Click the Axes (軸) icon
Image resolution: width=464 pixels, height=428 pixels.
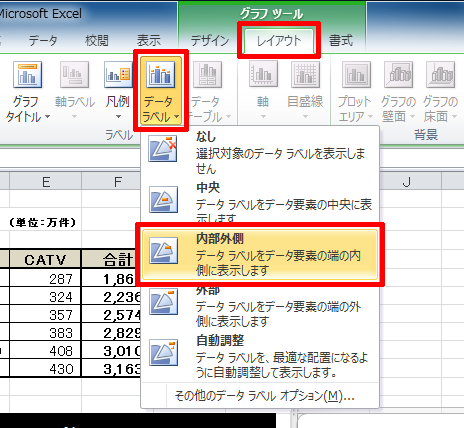click(263, 74)
